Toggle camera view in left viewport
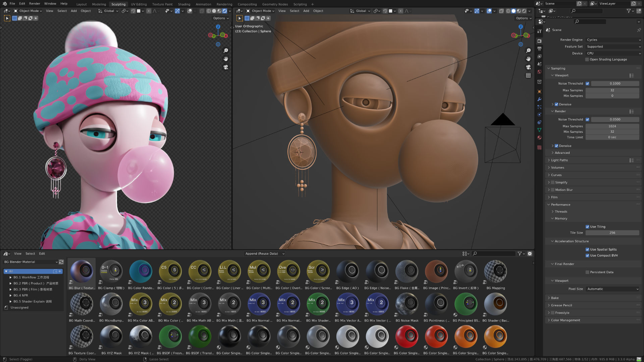Image resolution: width=644 pixels, height=362 pixels. (226, 67)
